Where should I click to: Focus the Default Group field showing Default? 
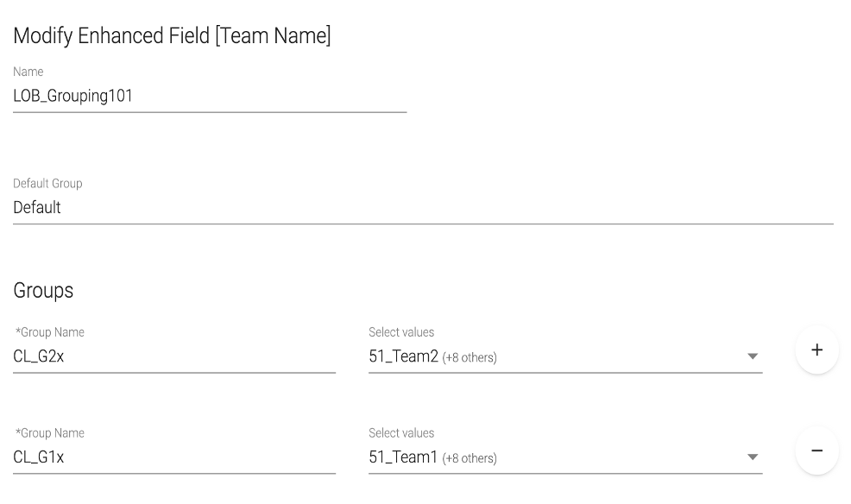[423, 208]
